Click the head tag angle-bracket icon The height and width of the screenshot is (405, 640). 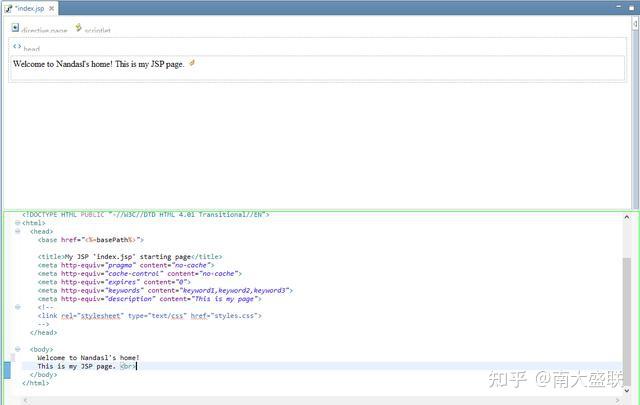point(17,47)
